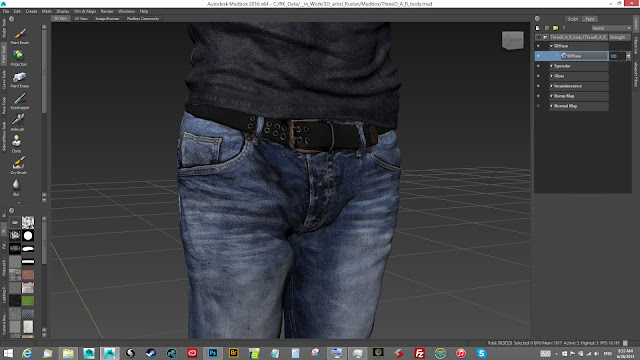
Task: Select the Eyedropper tool
Action: pyautogui.click(x=20, y=101)
